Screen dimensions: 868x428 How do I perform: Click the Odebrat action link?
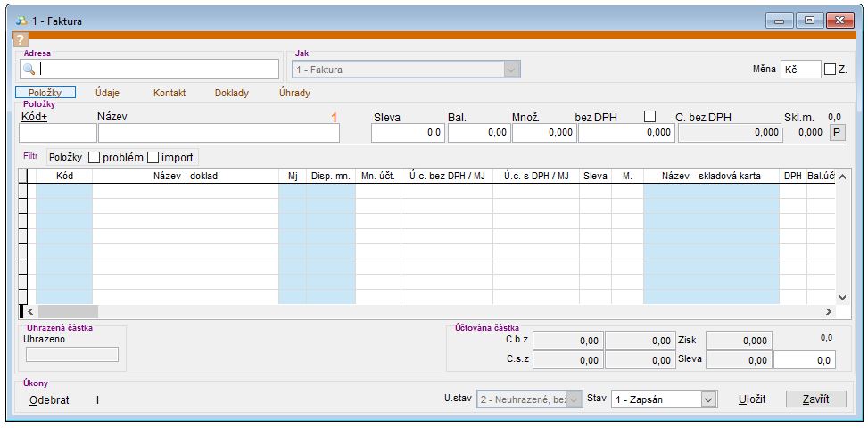49,399
